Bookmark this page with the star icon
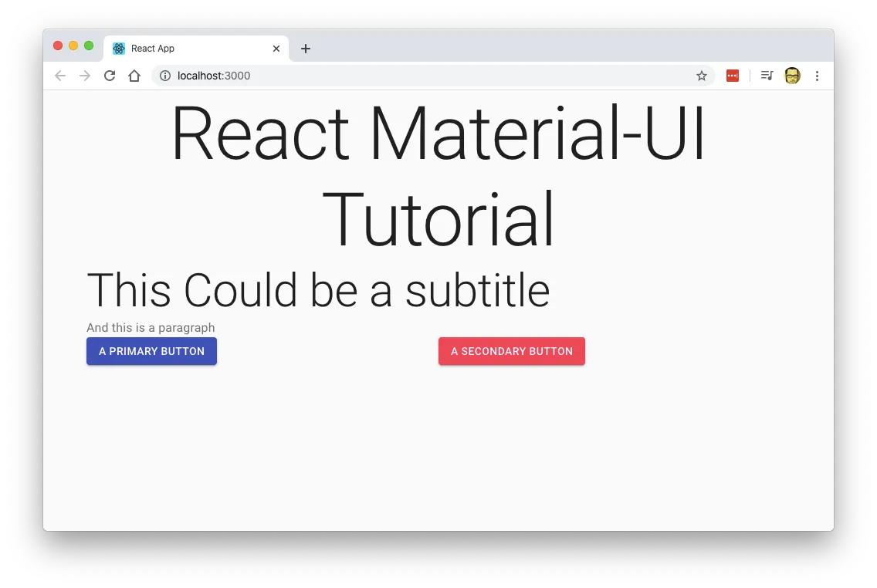This screenshot has width=877, height=588. 702,76
